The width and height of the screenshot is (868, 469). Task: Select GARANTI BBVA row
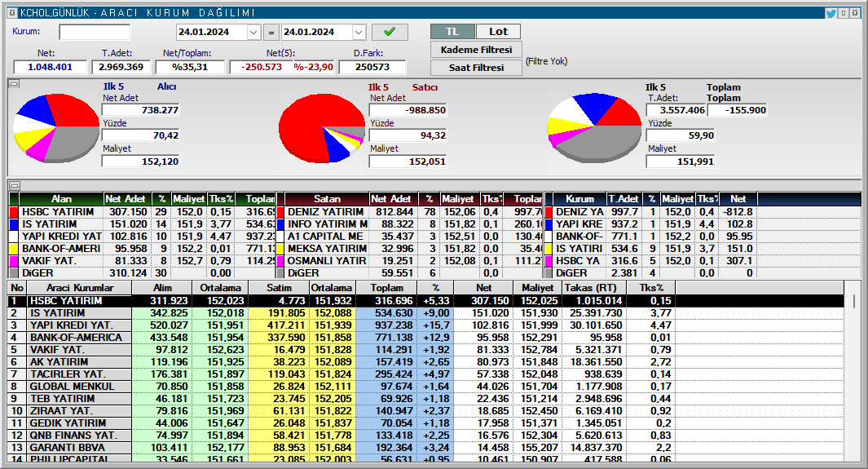coord(425,447)
